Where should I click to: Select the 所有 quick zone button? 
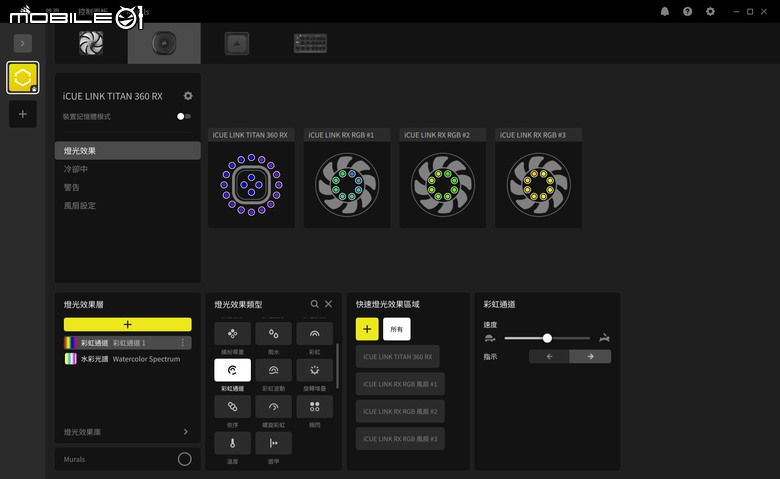[x=396, y=329]
